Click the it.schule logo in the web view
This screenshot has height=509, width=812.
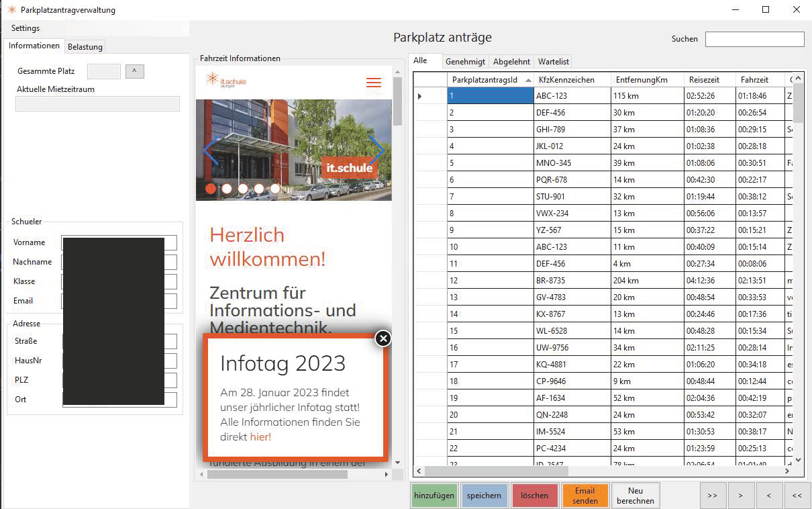pos(226,79)
